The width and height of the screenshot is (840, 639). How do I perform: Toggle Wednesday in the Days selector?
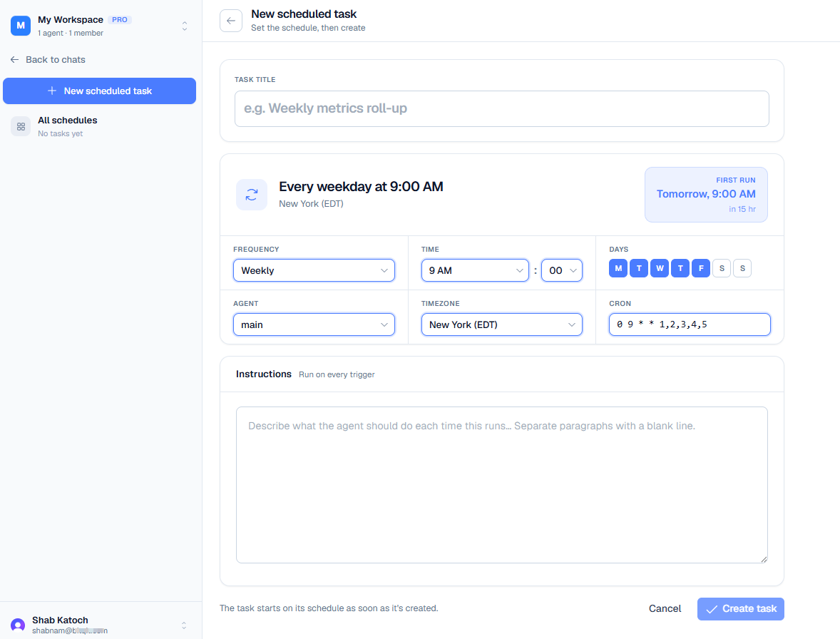point(660,268)
